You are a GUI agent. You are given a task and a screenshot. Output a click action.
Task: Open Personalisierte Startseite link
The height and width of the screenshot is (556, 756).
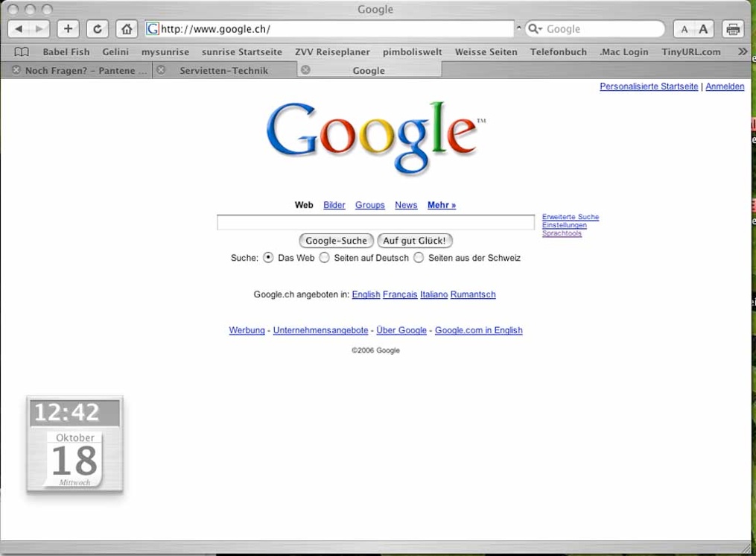tap(649, 86)
